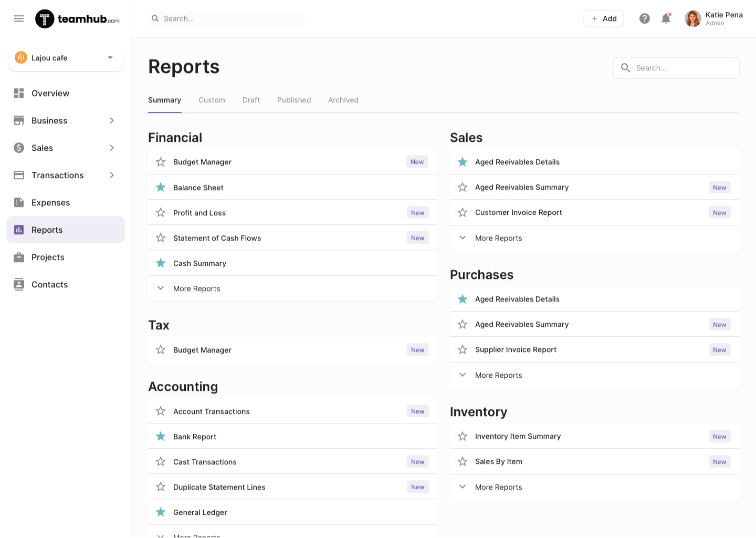The height and width of the screenshot is (538, 756).
Task: Star the Inventory Item Summary report
Action: [463, 436]
